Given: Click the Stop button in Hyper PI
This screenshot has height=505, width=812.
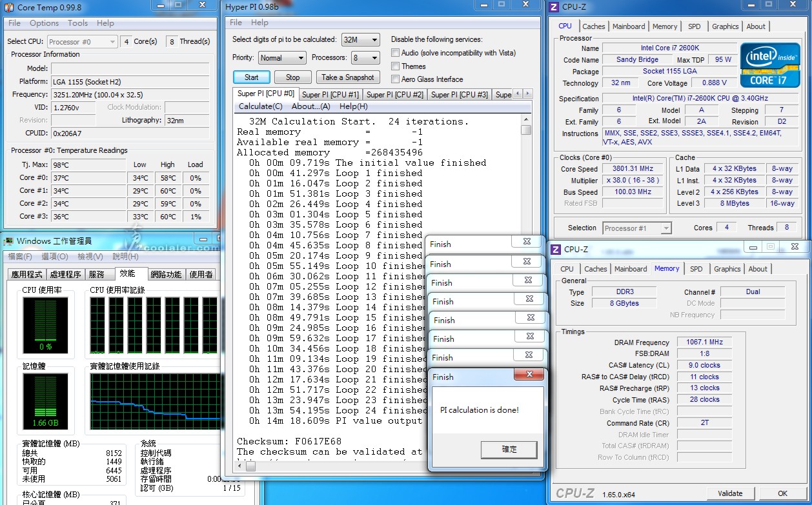Looking at the screenshot, I should [x=292, y=77].
